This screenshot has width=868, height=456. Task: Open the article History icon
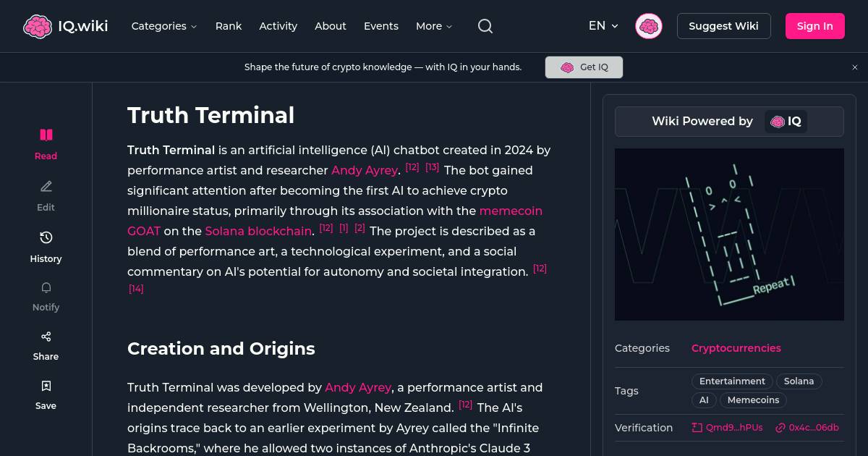(46, 237)
